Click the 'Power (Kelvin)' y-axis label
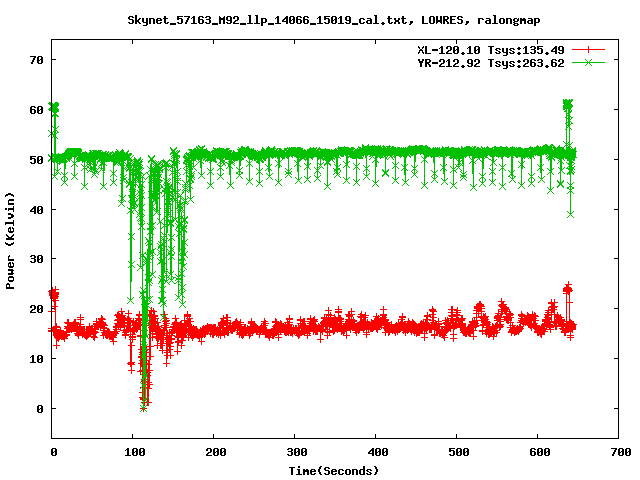The width and height of the screenshot is (640, 480). 10,241
